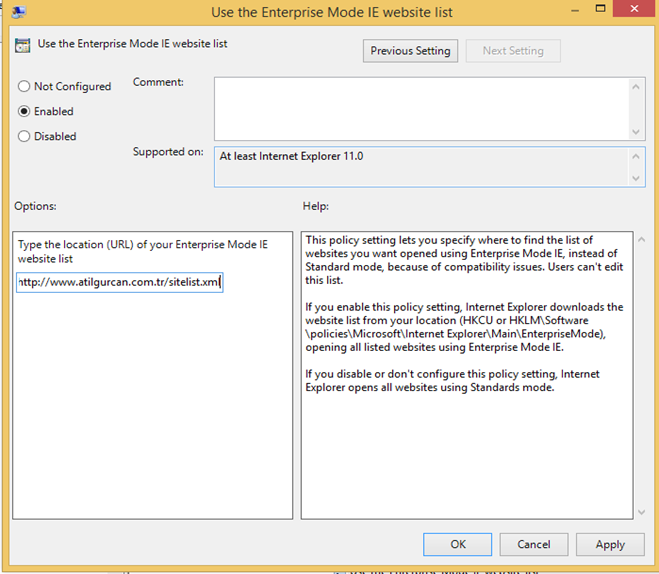659x574 pixels.
Task: Click the 'Supported on:' label
Action: (168, 152)
